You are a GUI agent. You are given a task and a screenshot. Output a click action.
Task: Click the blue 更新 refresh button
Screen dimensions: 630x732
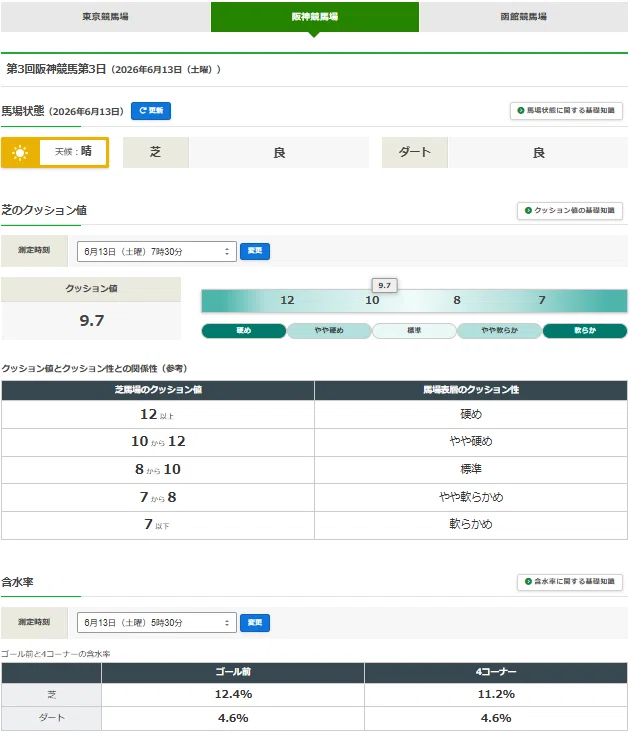point(151,111)
